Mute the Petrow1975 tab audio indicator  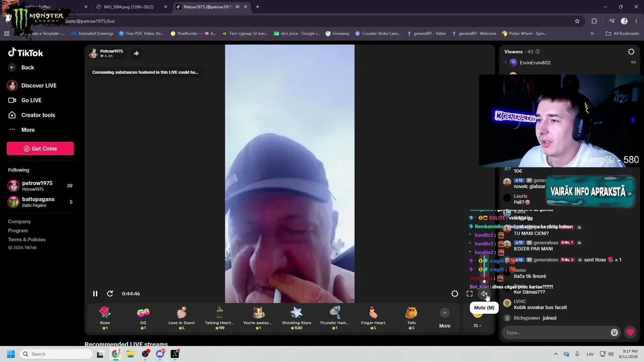[x=237, y=7]
